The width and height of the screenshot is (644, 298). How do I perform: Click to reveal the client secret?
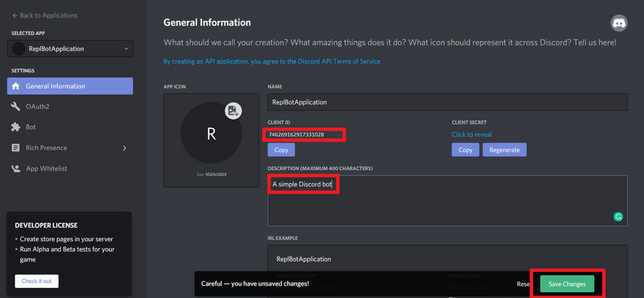click(471, 135)
